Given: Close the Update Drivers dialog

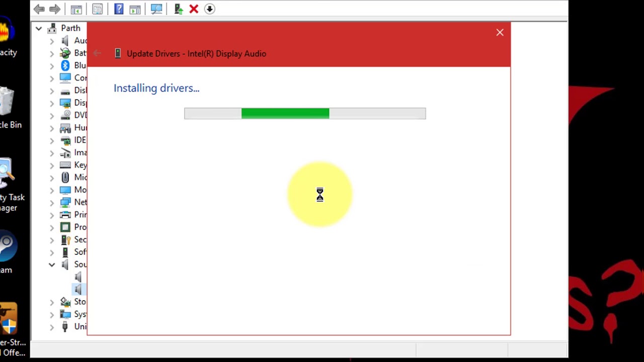Looking at the screenshot, I should tap(500, 33).
